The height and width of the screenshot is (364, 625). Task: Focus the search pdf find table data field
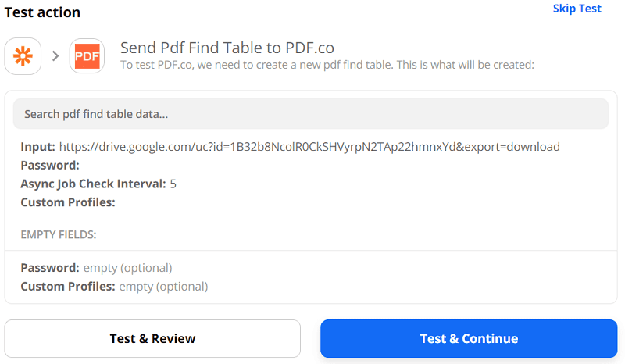coord(310,114)
